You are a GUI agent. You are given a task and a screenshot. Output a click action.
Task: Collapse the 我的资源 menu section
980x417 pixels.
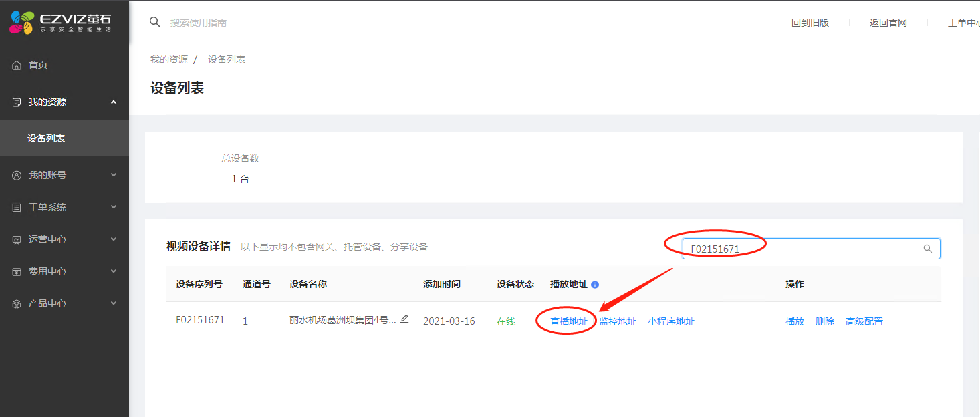click(x=113, y=102)
